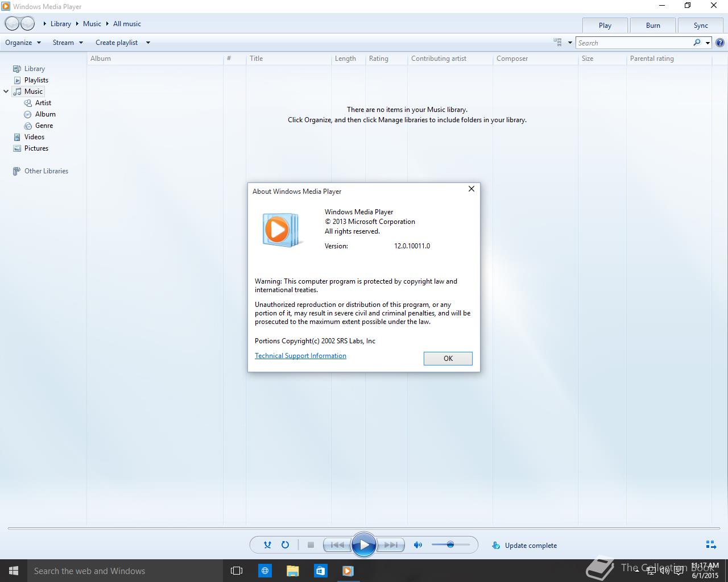Click the View options icon
This screenshot has width=728, height=582.
pos(557,42)
